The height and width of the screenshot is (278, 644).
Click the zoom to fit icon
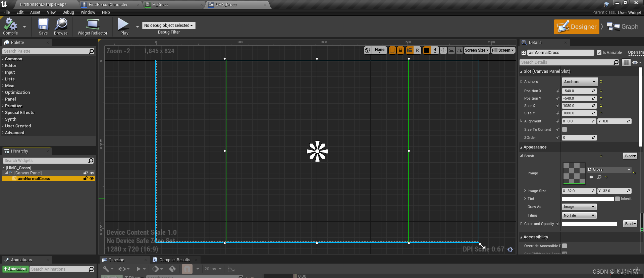point(443,50)
